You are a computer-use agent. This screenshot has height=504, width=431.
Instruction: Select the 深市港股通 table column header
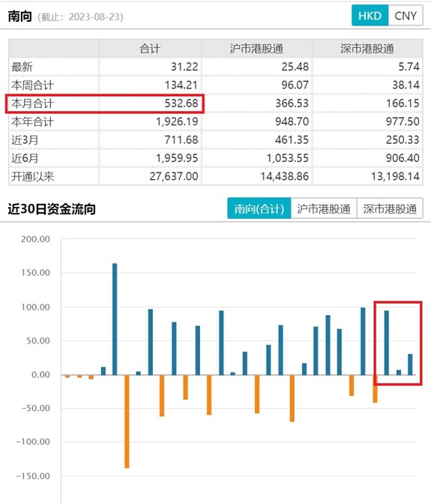367,49
